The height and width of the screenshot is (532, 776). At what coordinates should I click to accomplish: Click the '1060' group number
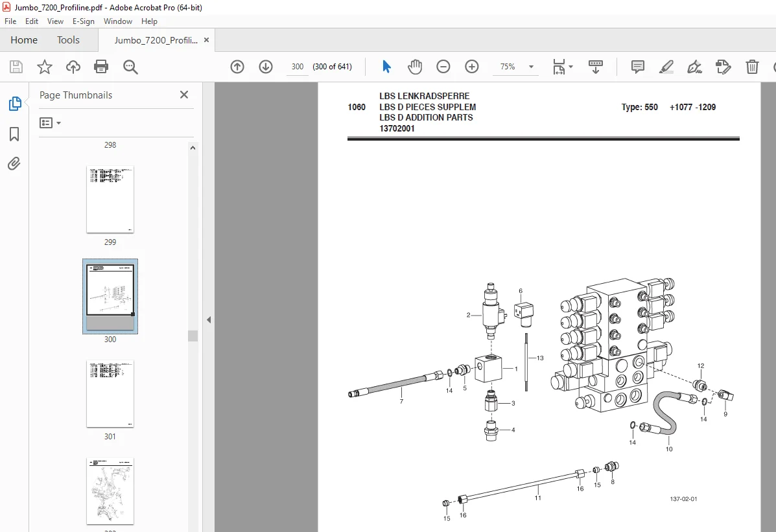click(357, 107)
